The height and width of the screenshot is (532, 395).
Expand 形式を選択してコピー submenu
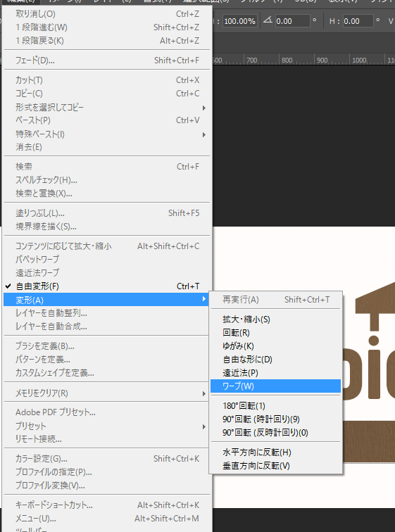click(x=106, y=108)
